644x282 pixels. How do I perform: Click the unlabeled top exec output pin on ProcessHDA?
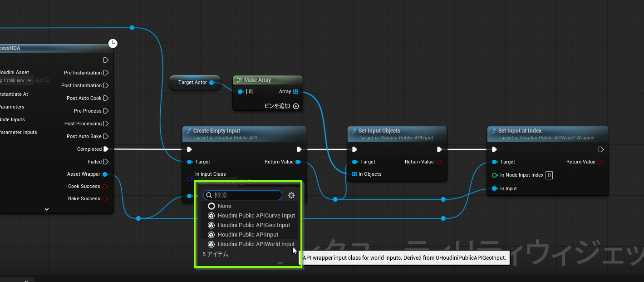(106, 60)
